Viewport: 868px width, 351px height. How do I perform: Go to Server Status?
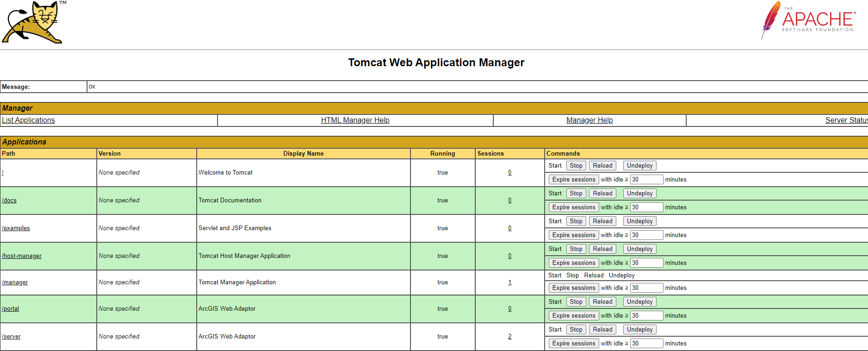click(x=846, y=120)
